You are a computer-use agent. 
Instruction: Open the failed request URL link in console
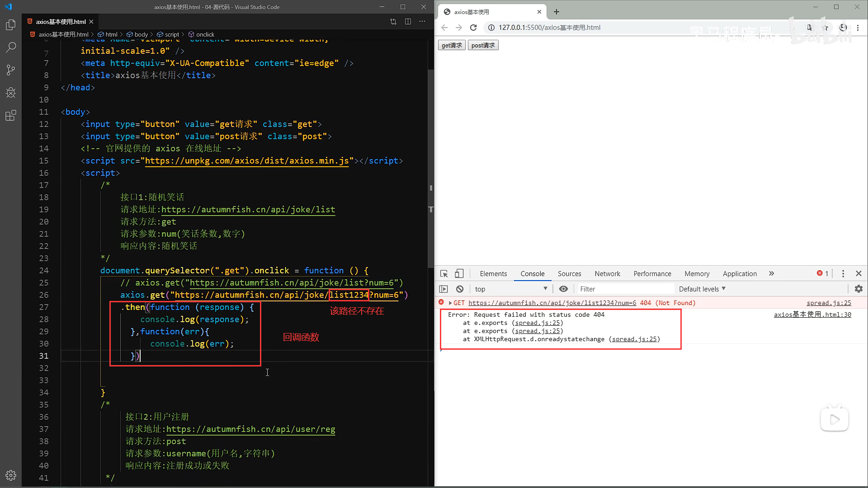(x=552, y=303)
